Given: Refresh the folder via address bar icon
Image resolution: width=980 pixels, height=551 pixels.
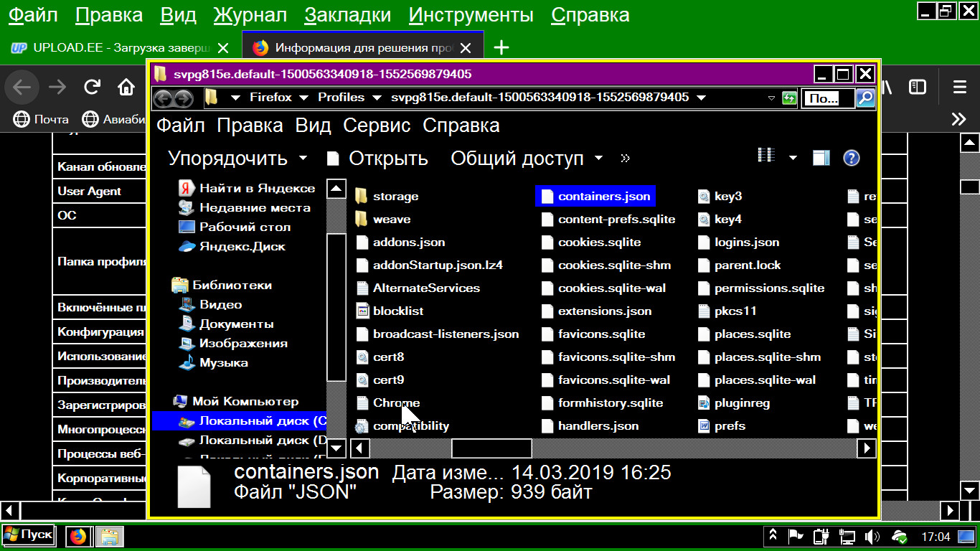Looking at the screenshot, I should 789,98.
